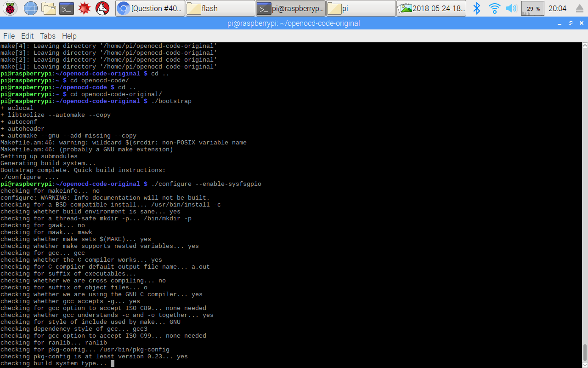Open the Help menu in the terminal
Screen dimensions: 588x368
pyautogui.click(x=69, y=36)
